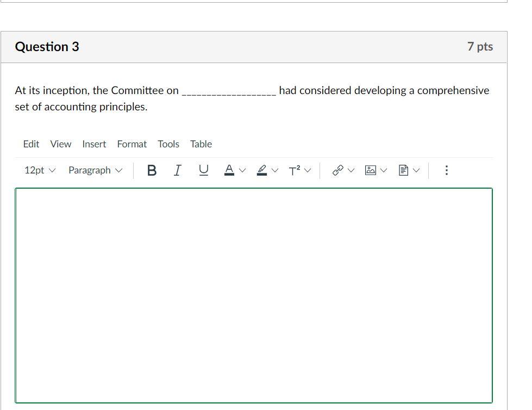The image size is (532, 410).
Task: Open the Table menu
Action: tap(201, 144)
